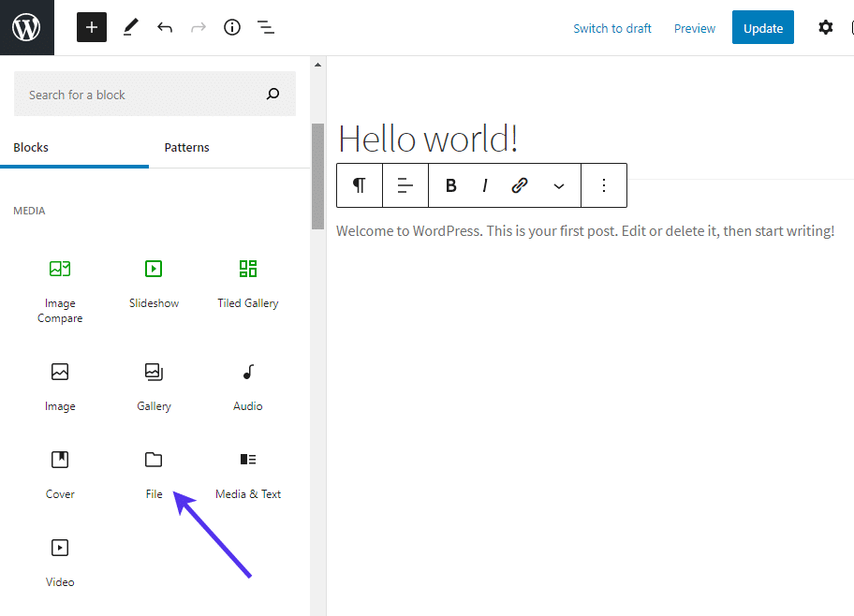Toggle bold formatting on text
Viewport: 854px width, 616px height.
[x=450, y=185]
